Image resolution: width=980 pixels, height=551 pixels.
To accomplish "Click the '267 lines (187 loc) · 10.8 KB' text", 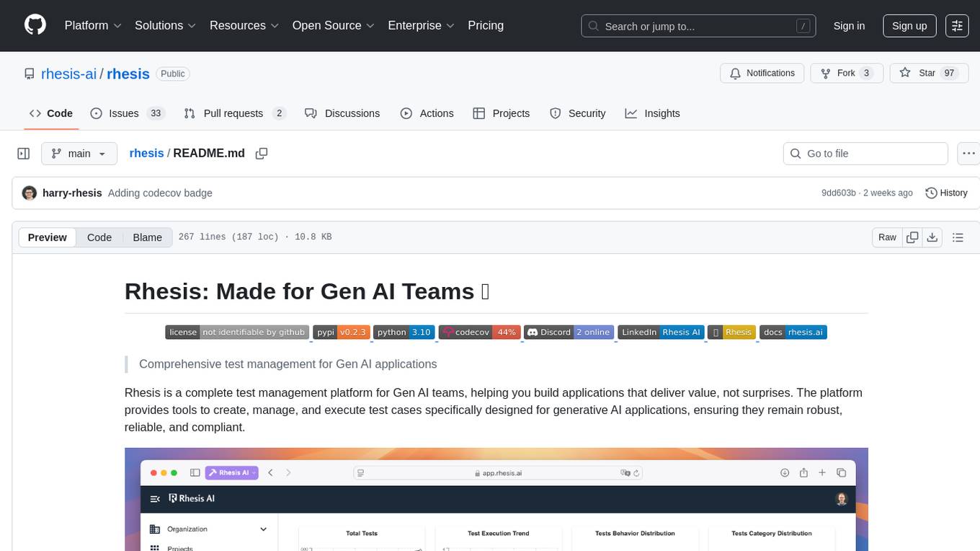I will click(255, 237).
